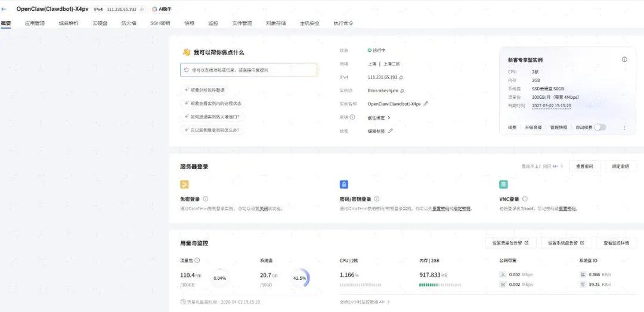The width and height of the screenshot is (644, 312).
Task: Open the 应用管理 tab
Action: [x=35, y=23]
